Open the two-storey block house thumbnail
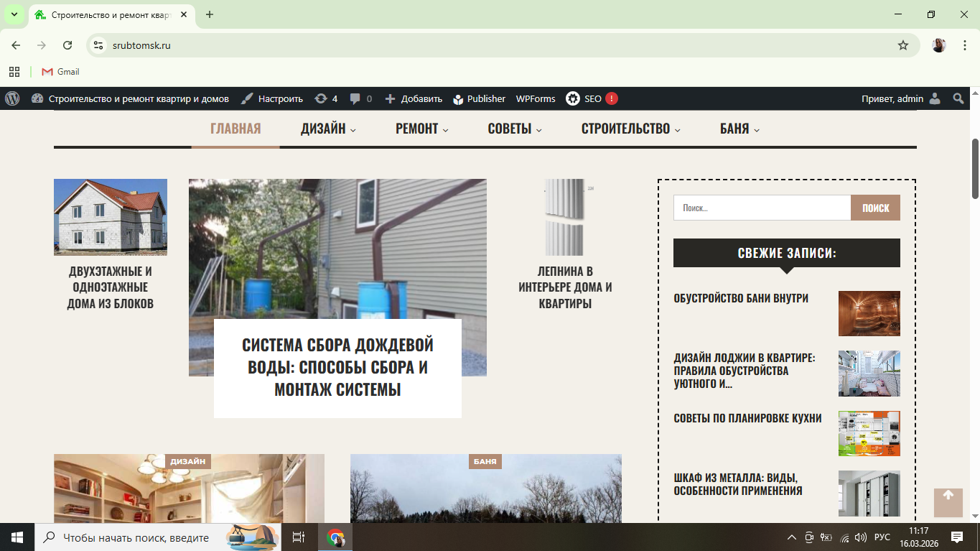Screen dimensions: 980x551 click(111, 217)
